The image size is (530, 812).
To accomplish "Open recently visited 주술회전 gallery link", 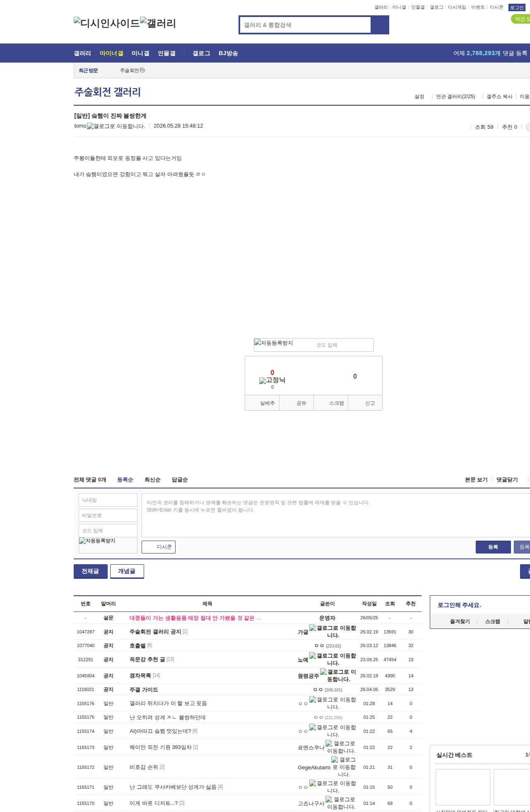I will coord(132,70).
